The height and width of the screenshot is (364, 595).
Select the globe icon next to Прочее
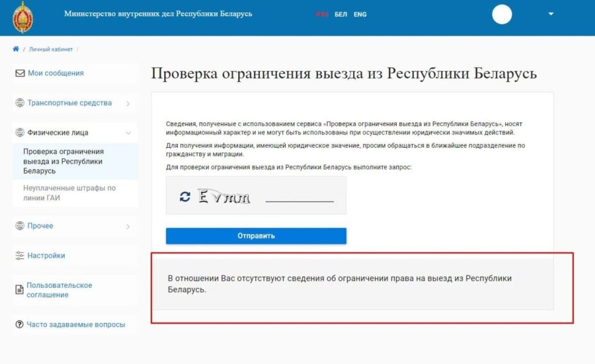19,226
